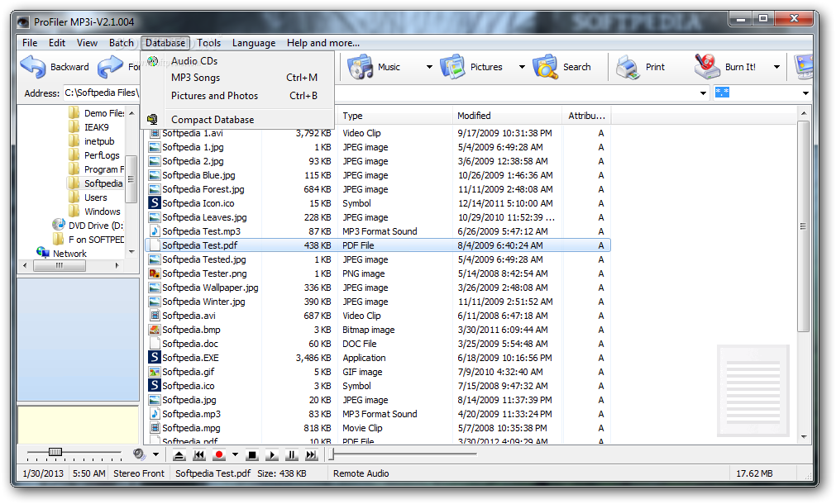The height and width of the screenshot is (504, 836).
Task: Click the Network icon in folder tree
Action: point(43,253)
